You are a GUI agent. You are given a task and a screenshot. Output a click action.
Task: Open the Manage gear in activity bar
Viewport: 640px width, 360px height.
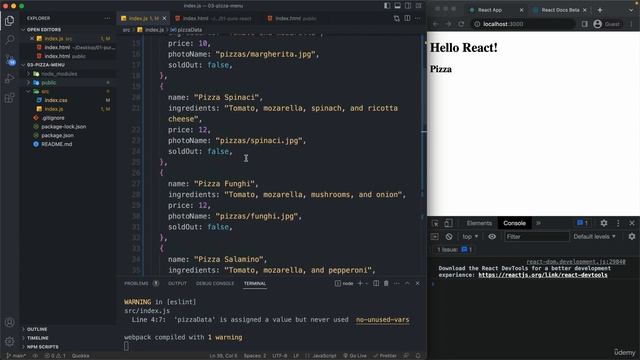[9, 341]
